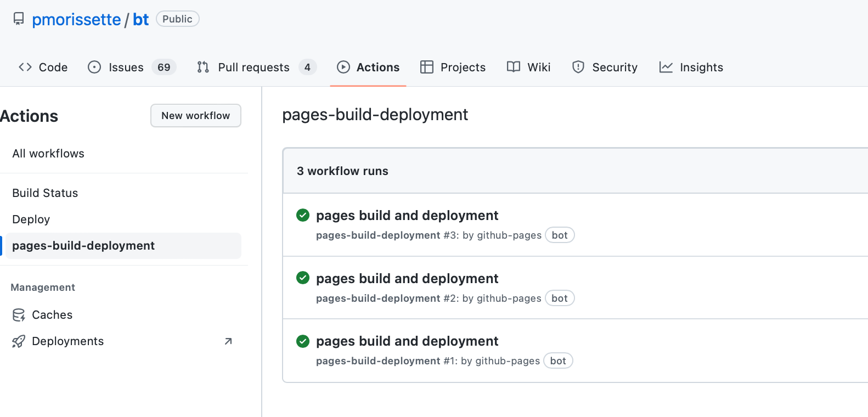Image resolution: width=868 pixels, height=417 pixels.
Task: Click the repository icon beside pmorissette
Action: click(x=19, y=19)
